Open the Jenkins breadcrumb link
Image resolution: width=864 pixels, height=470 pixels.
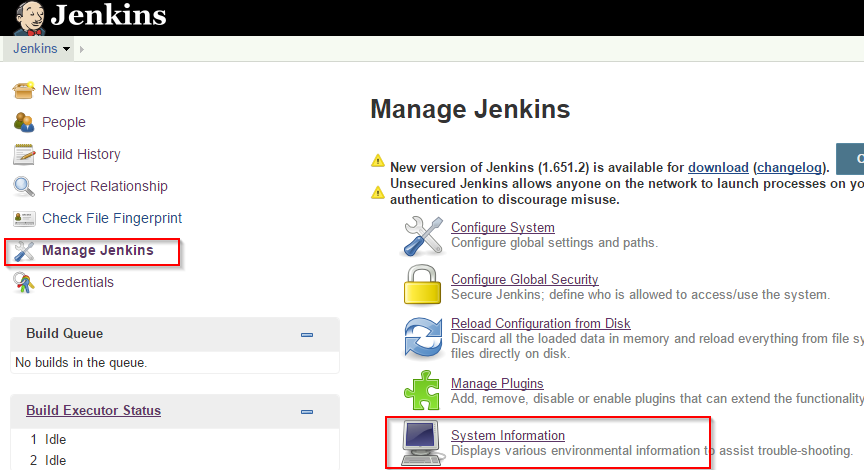click(x=35, y=48)
